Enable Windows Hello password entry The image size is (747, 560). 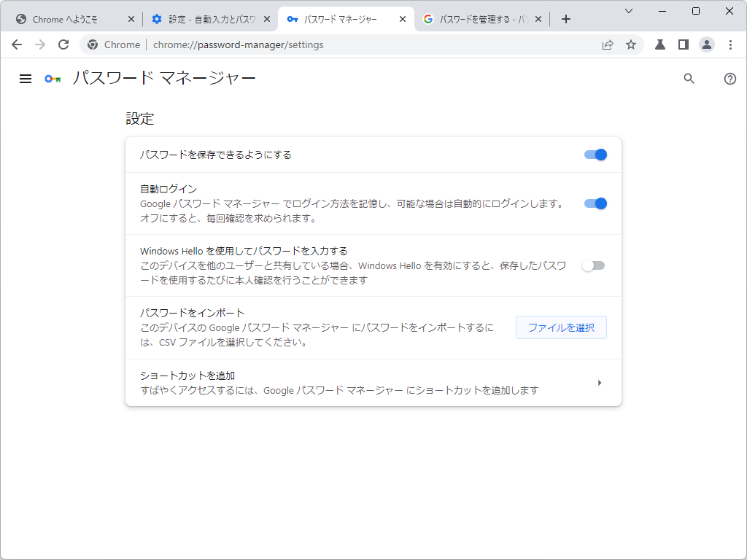(593, 265)
